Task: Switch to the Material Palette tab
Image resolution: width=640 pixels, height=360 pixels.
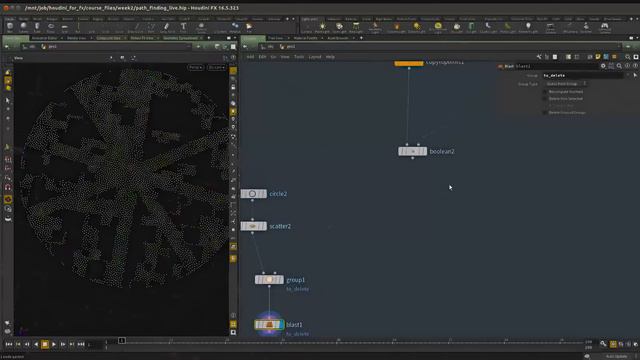Action: click(305, 38)
